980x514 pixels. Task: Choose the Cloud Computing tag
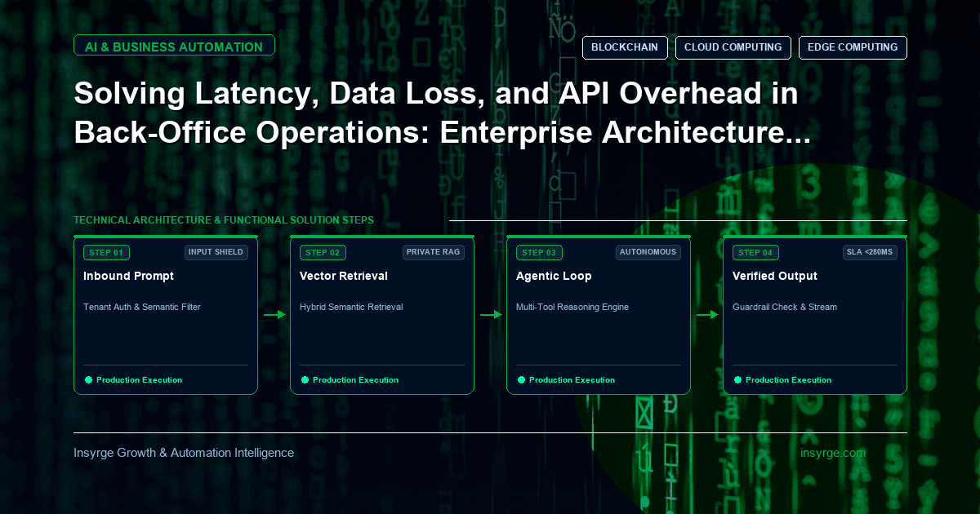tap(733, 47)
